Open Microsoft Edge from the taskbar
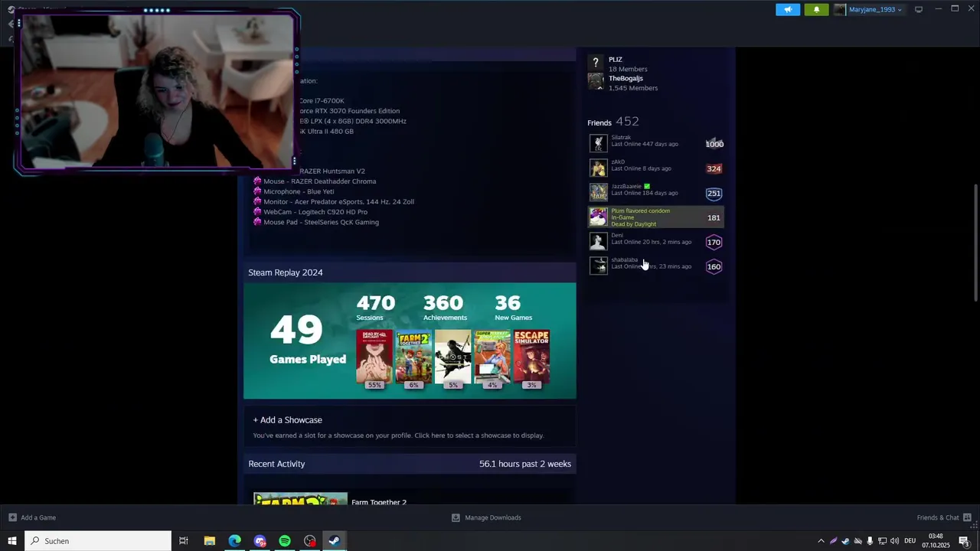 [x=234, y=541]
